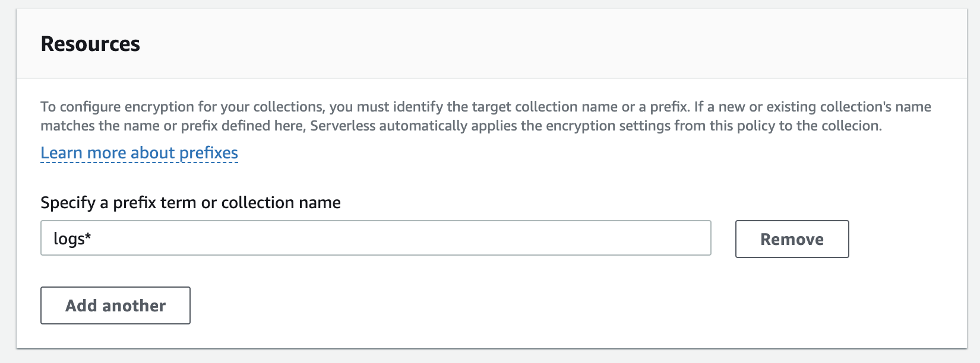Screen dimensions: 980x363
Task: Click Remove to delete the collection prefix
Action: (792, 239)
